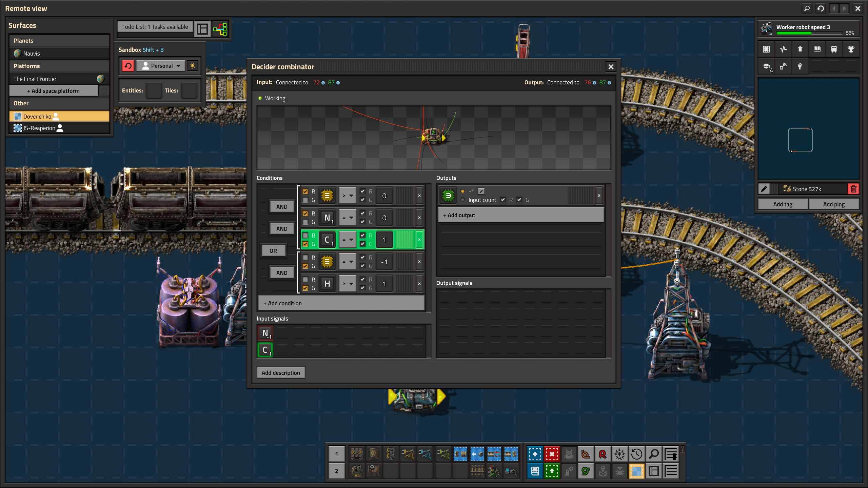
Task: Click the reset view arrow in title bar
Action: (821, 8)
